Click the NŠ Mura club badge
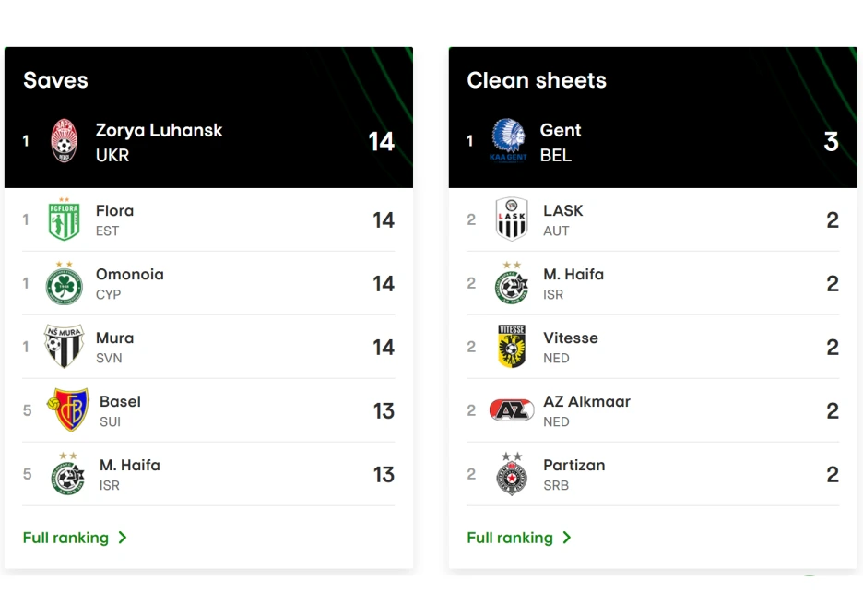 (64, 347)
